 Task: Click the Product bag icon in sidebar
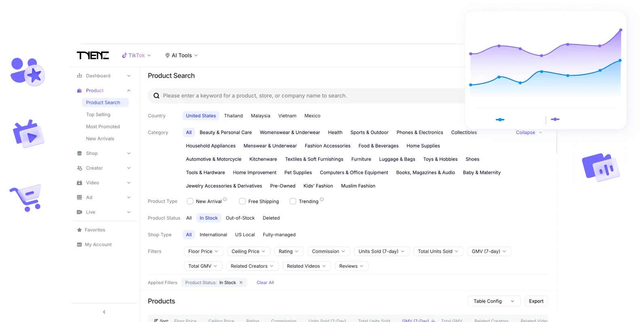[80, 91]
